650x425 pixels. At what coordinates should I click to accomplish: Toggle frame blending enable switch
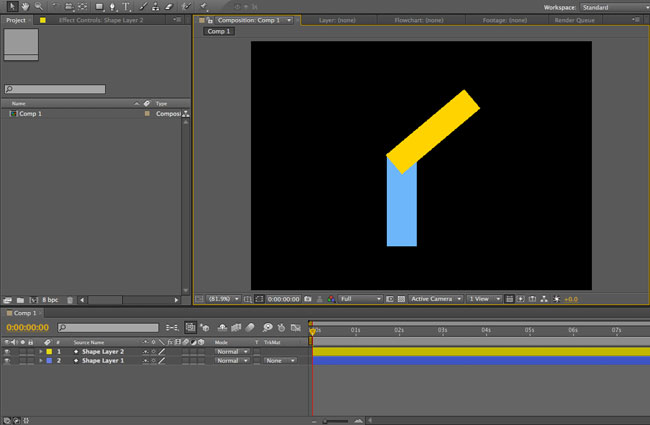pos(236,328)
